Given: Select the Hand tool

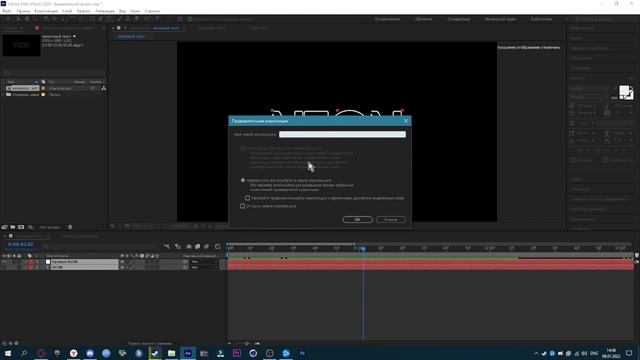Looking at the screenshot, I should point(27,19).
